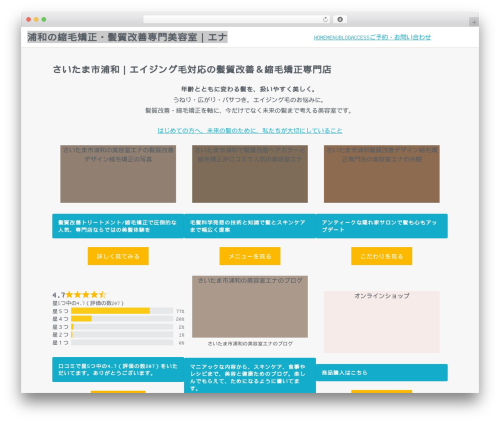Screen dimensions: 500x423
Task: Click the browser address bar field
Action: point(236,20)
